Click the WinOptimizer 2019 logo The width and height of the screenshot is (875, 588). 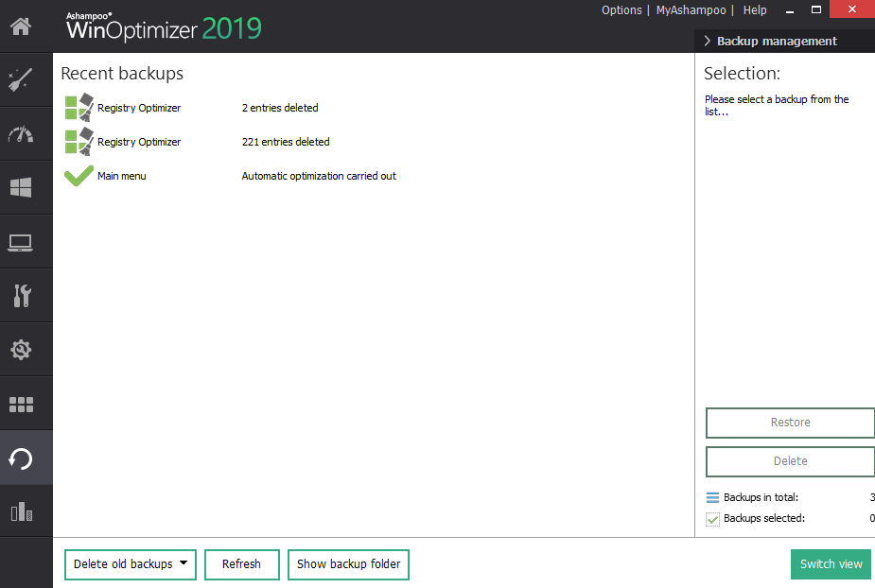(164, 26)
